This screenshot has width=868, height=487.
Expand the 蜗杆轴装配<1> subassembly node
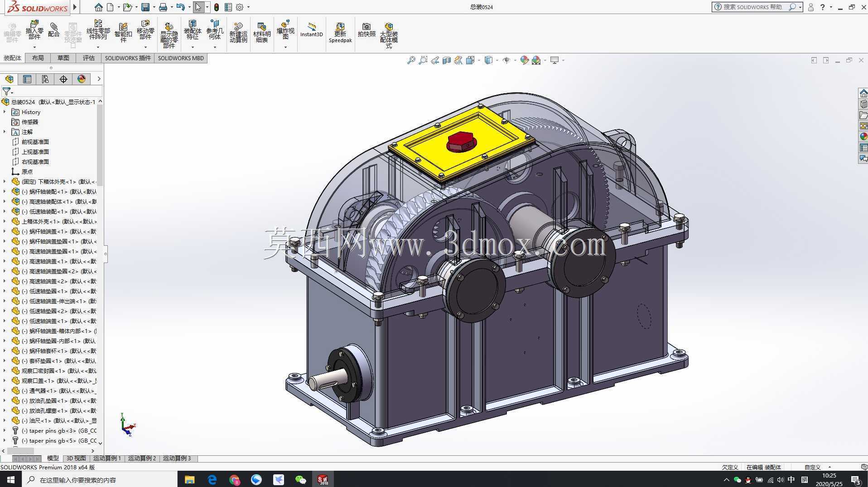[x=5, y=191]
